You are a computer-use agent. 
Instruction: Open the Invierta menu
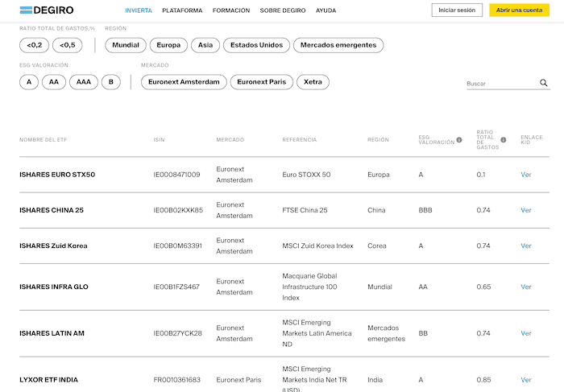(139, 10)
